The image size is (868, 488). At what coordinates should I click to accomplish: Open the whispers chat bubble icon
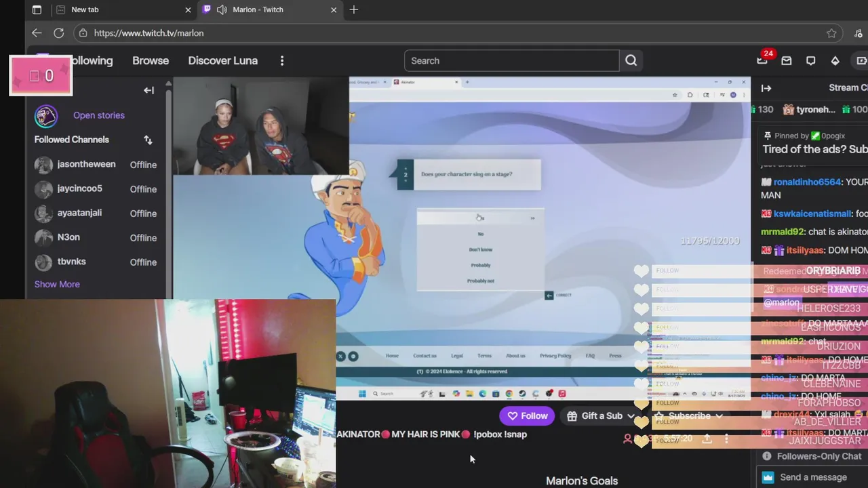811,60
